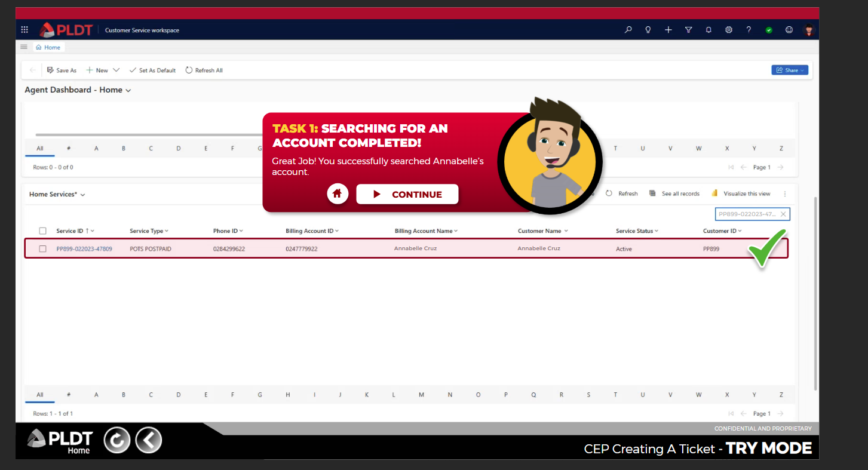
Task: Open the Phone ID column header menu
Action: tap(229, 231)
